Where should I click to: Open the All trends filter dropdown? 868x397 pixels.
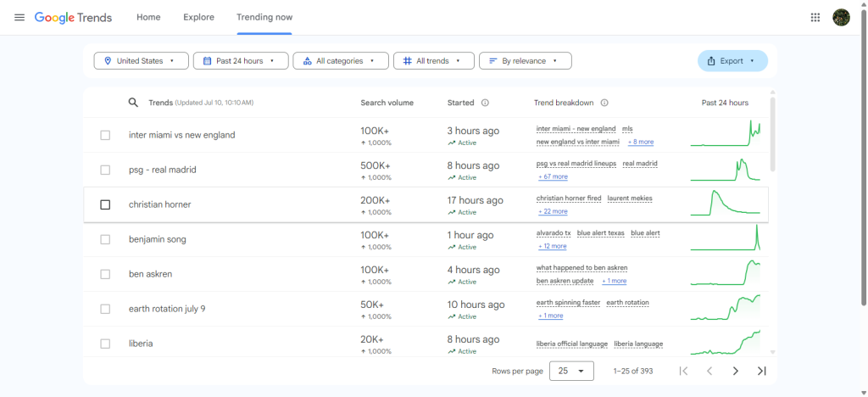[434, 61]
